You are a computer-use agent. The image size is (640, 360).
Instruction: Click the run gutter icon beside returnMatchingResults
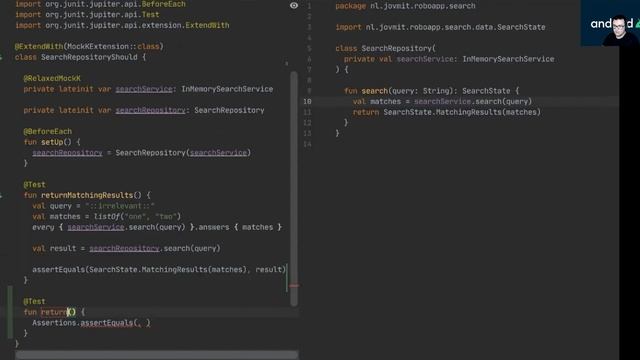pyautogui.click(x=1, y=196)
